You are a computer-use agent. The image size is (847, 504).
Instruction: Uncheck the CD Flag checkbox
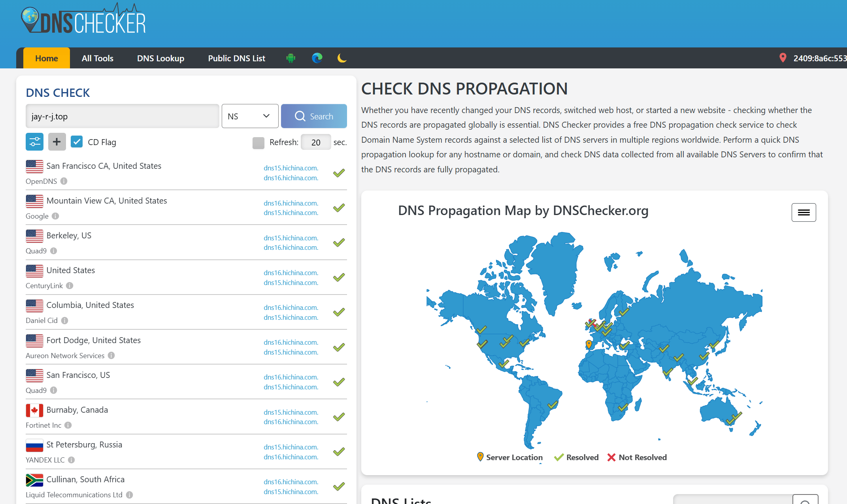[77, 142]
